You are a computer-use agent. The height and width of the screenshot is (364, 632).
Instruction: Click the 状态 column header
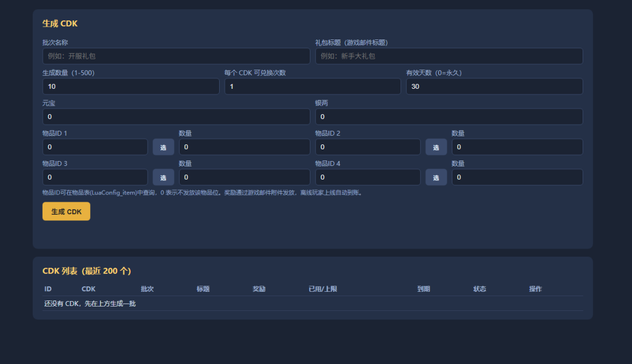[480, 289]
